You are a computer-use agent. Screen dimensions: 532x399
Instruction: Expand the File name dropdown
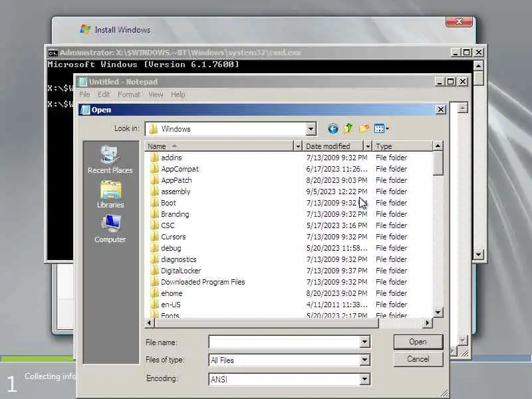(364, 342)
